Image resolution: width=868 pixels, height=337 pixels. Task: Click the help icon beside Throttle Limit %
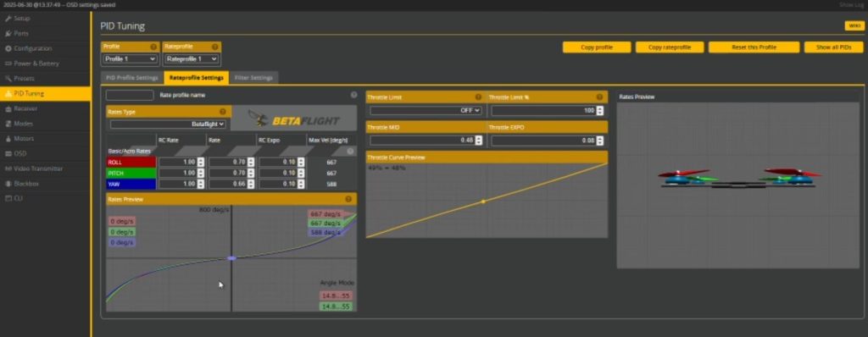(599, 97)
